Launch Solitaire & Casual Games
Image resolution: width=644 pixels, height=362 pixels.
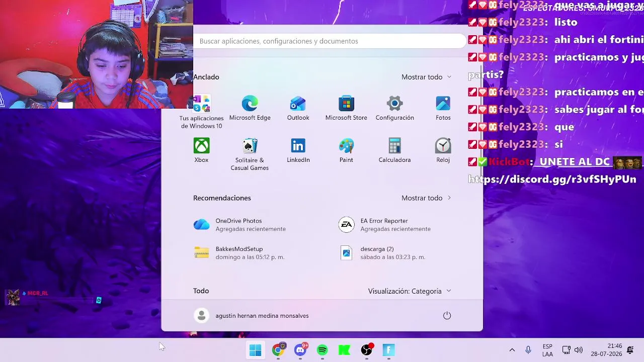(250, 154)
